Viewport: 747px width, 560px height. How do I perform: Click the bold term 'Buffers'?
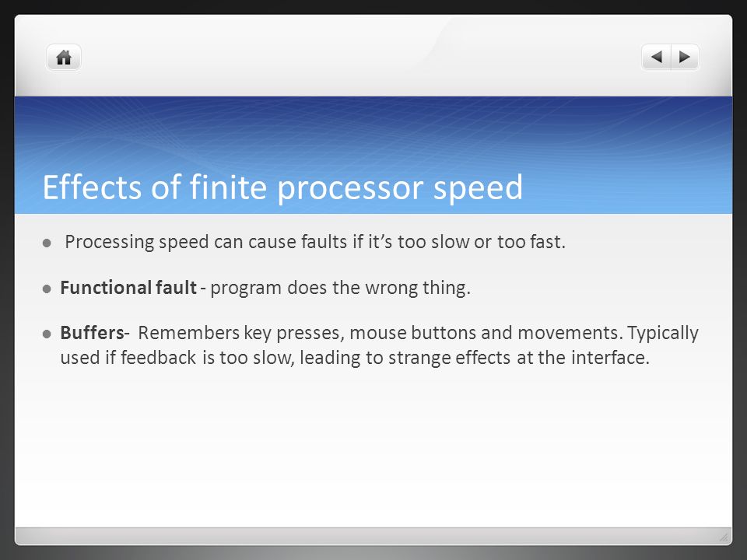(92, 332)
